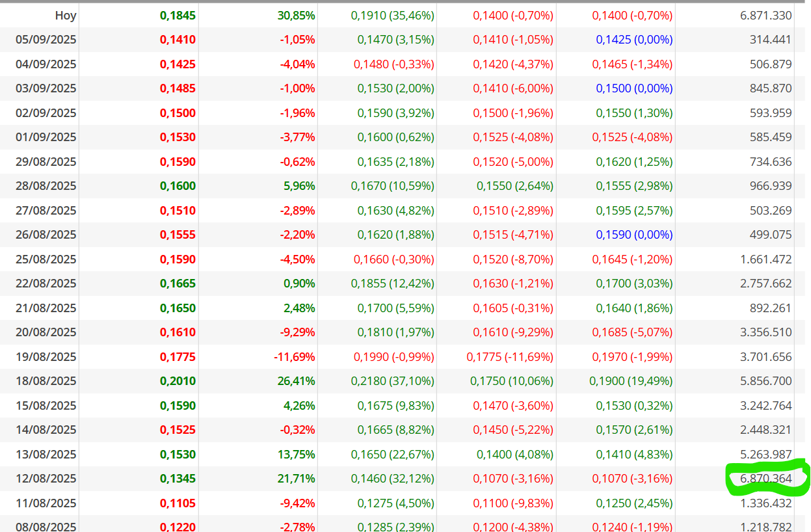Select volume 3.701.656

click(x=766, y=357)
